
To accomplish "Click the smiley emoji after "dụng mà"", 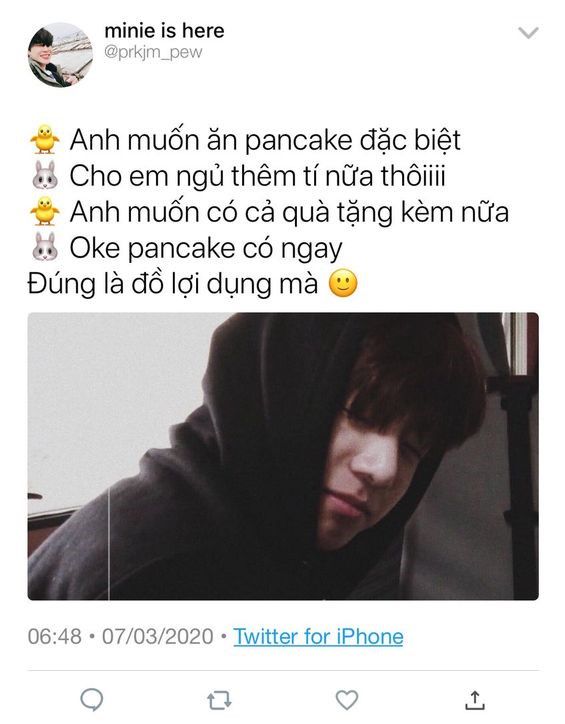I will (343, 283).
